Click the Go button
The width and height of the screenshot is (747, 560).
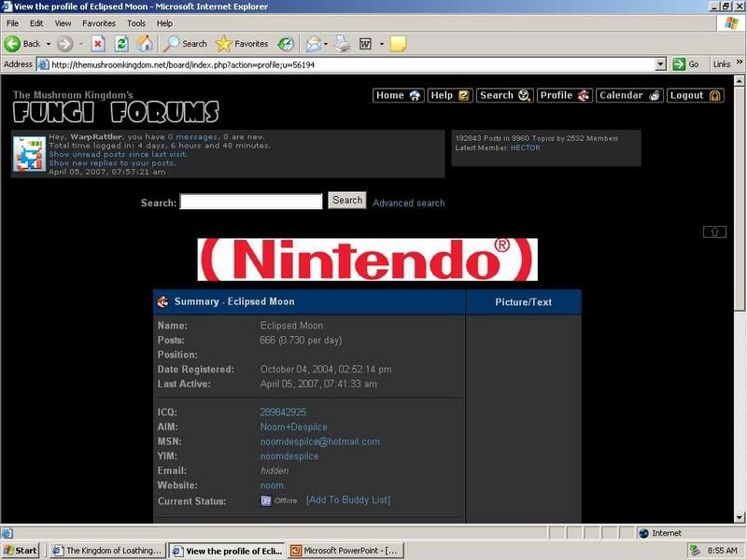[685, 64]
